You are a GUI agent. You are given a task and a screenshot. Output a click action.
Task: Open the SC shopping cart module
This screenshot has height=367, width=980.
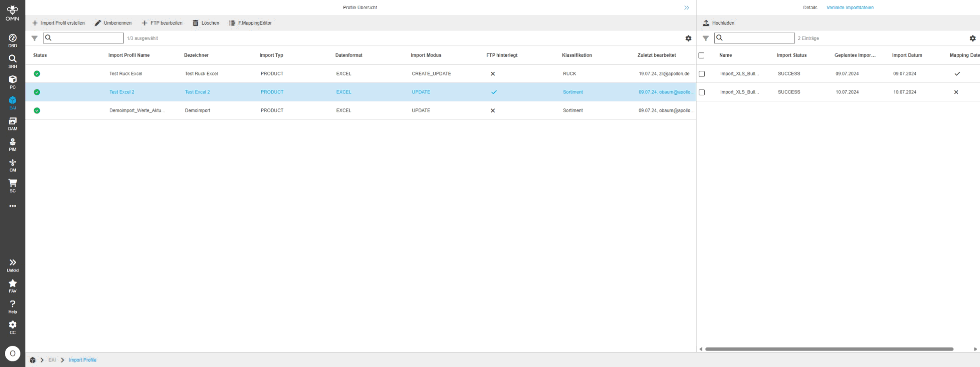(x=12, y=185)
